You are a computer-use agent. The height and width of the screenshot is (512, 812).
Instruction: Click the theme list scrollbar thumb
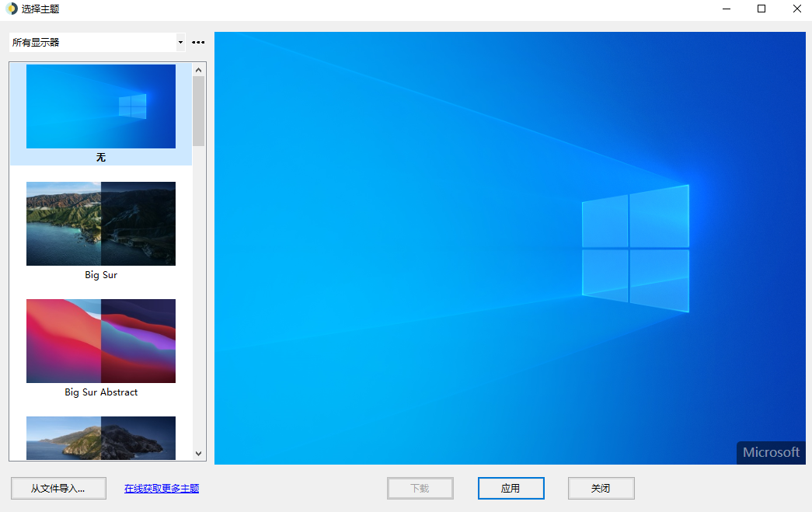(x=198, y=111)
